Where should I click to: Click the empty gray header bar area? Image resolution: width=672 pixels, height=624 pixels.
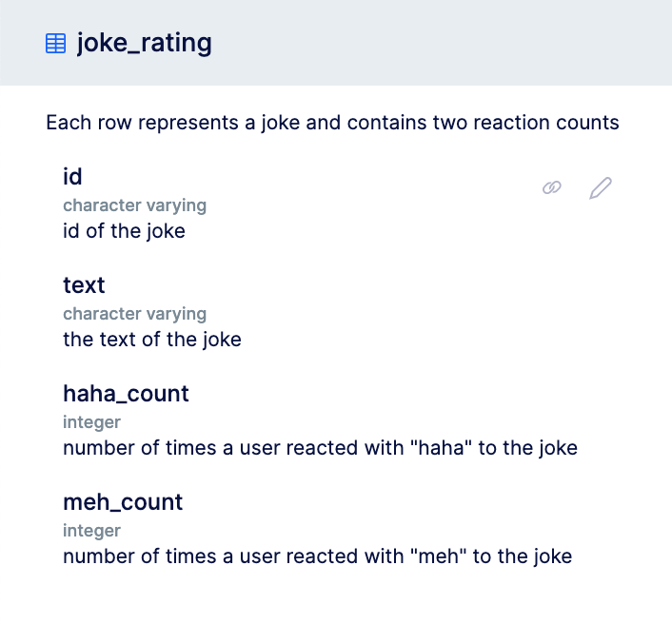[x=442, y=43]
